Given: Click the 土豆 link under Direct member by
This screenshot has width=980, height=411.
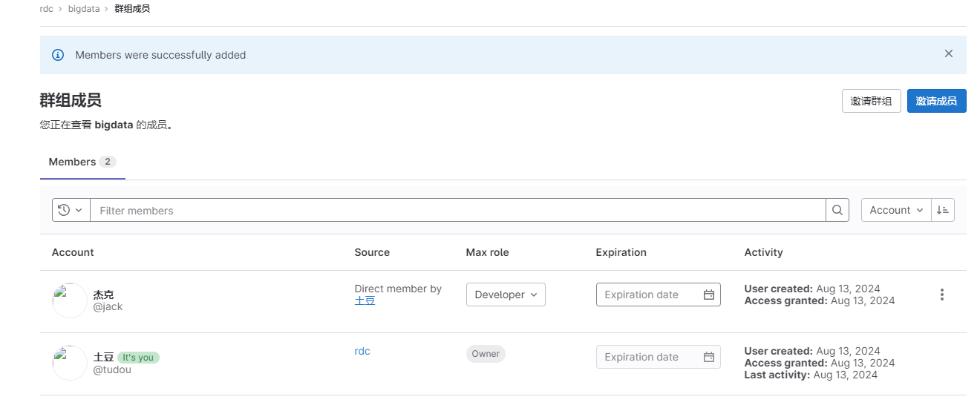Looking at the screenshot, I should tap(365, 300).
